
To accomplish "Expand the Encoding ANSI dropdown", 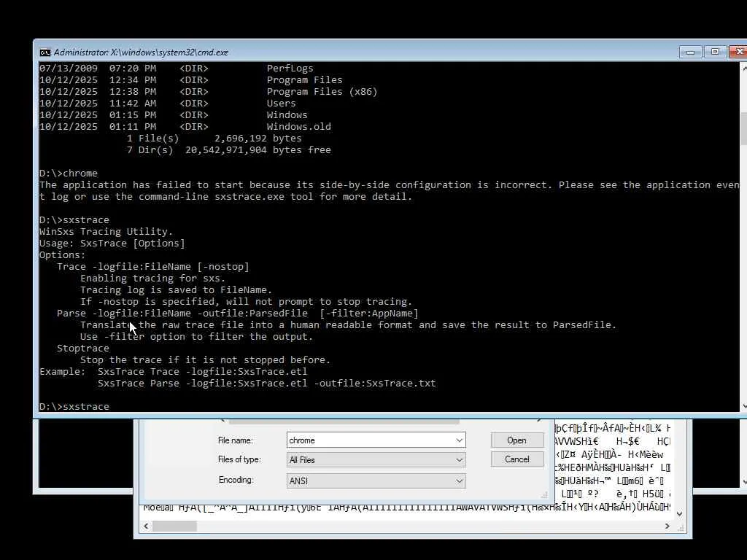I will (460, 481).
